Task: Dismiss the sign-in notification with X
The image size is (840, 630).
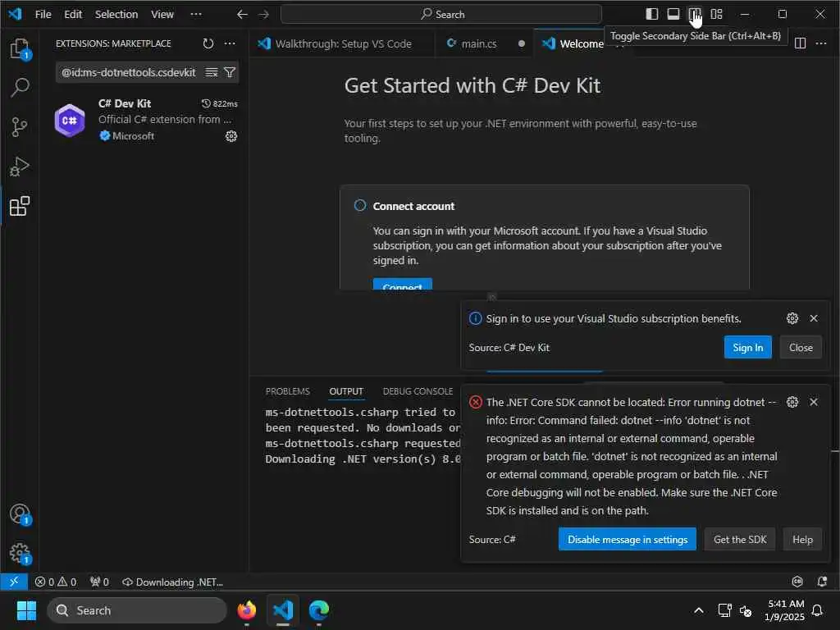Action: 813,318
